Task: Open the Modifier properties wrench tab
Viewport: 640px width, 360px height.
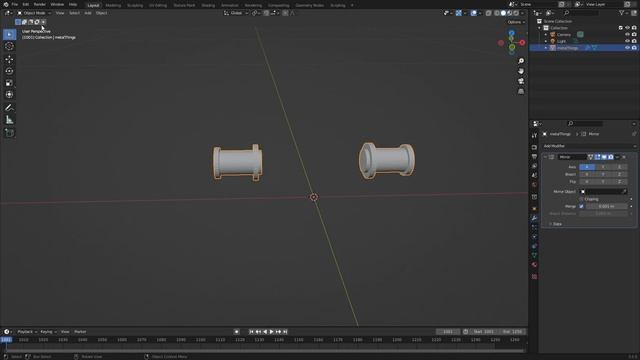Action: point(534,218)
